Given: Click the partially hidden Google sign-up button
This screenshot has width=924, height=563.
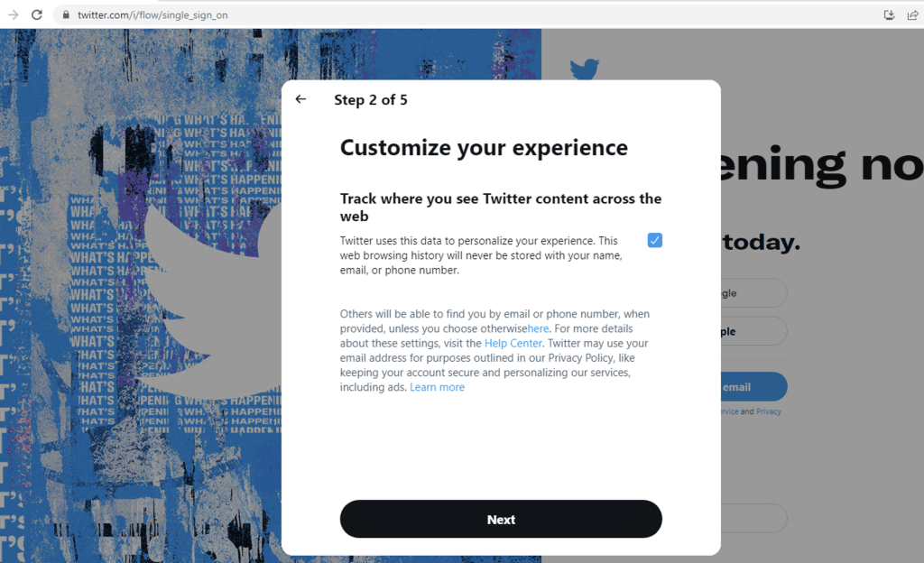Looking at the screenshot, I should pos(753,292).
